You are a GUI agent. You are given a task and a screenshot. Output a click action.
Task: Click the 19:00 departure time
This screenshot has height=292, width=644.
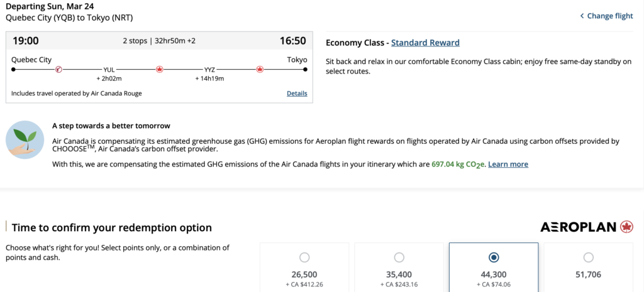click(x=26, y=41)
